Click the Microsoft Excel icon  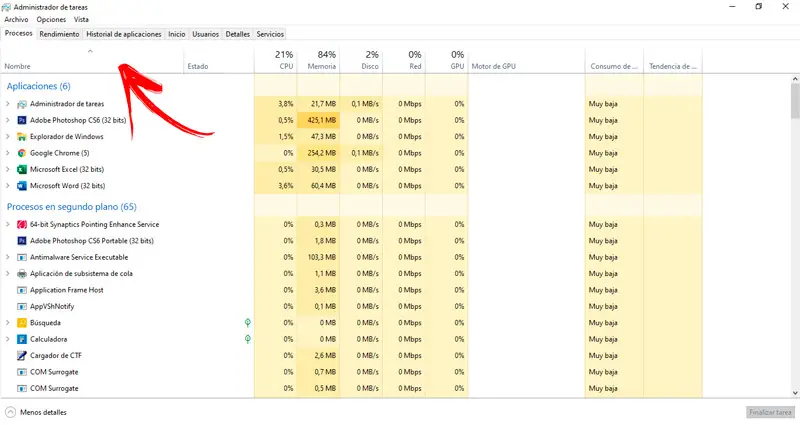click(x=22, y=169)
